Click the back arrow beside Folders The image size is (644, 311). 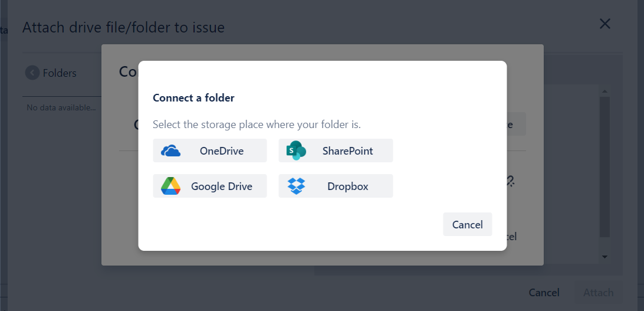pyautogui.click(x=32, y=73)
